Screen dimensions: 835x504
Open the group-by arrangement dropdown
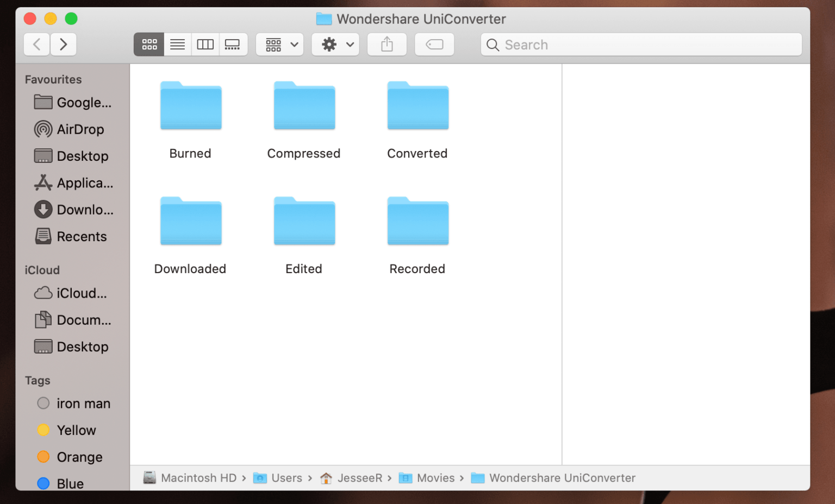point(280,45)
